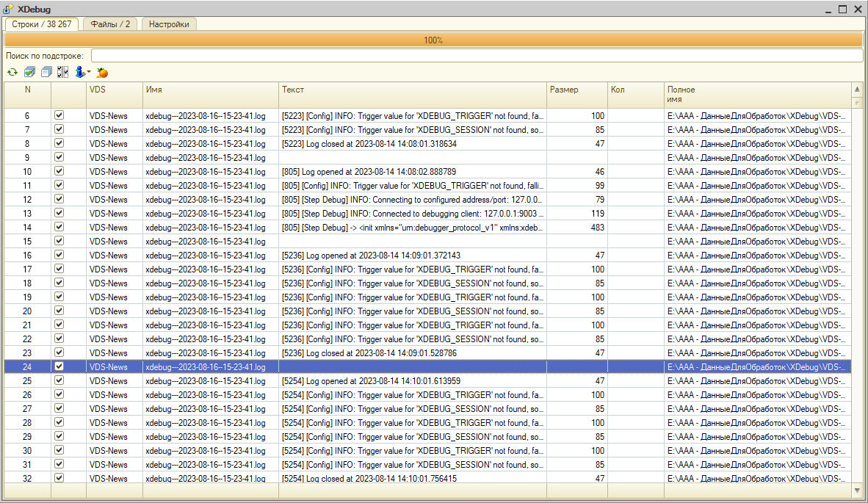Viewport: 868px width, 503px height.
Task: Switch to the Файлы / 2 tab
Action: point(110,24)
